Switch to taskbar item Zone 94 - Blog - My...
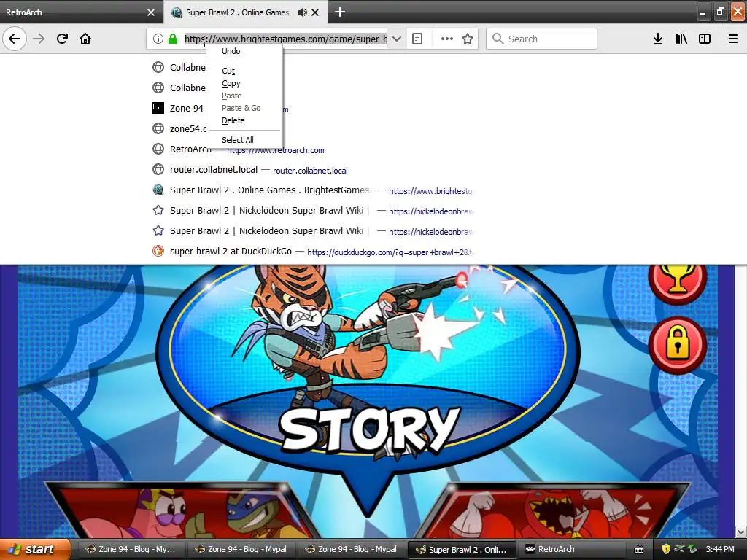The height and width of the screenshot is (560, 747). [x=130, y=550]
